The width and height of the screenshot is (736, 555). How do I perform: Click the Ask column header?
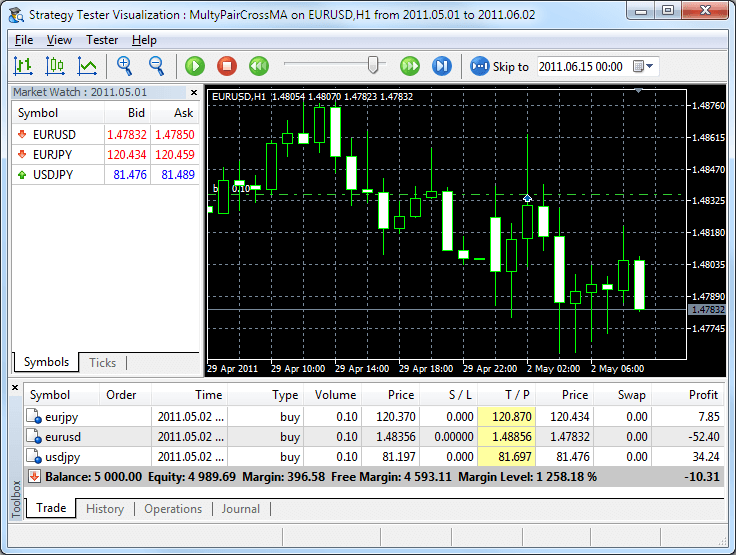click(x=175, y=113)
